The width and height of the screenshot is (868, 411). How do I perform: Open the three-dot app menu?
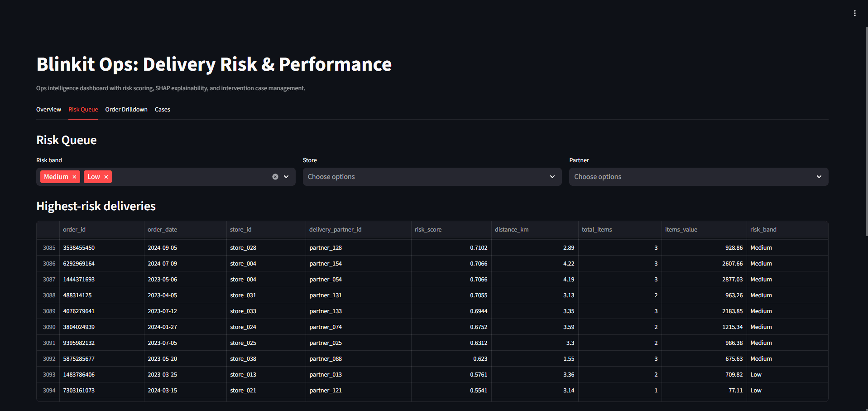[x=855, y=13]
